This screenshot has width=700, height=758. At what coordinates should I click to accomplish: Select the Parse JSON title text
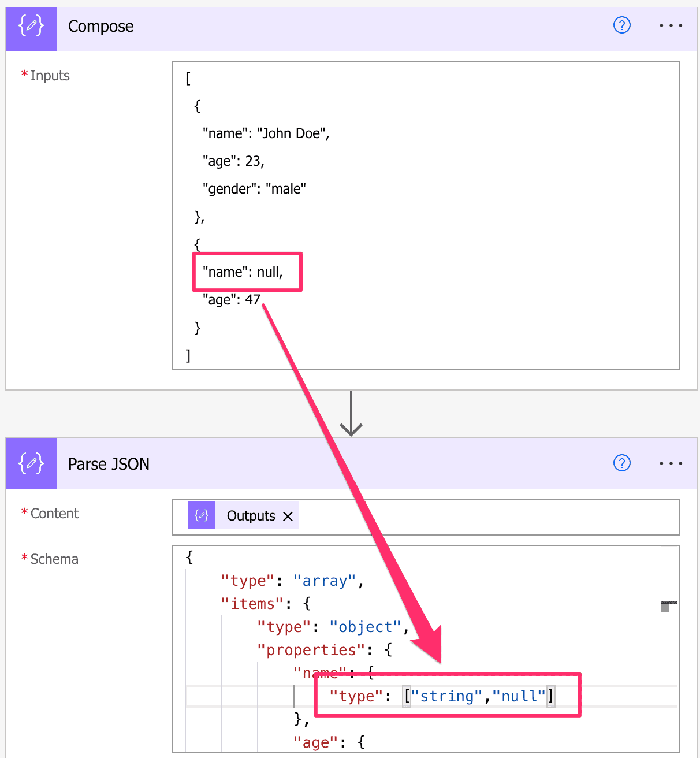click(x=109, y=463)
